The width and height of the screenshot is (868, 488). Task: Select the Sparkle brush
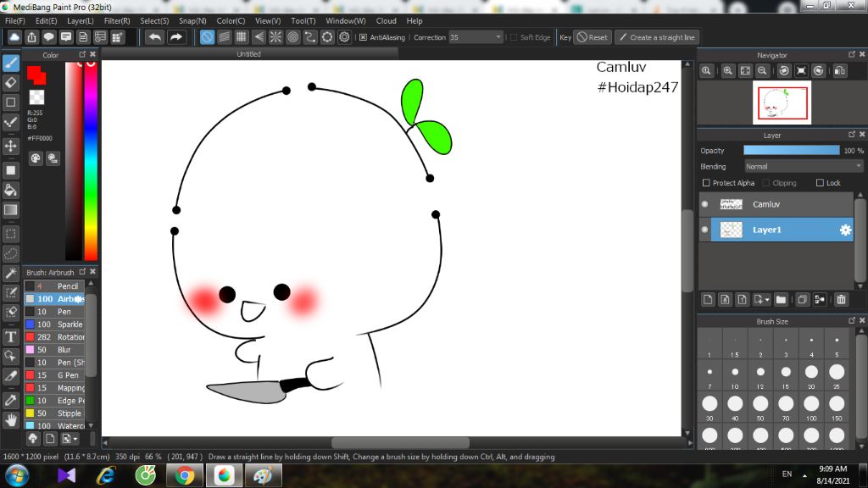[x=54, y=324]
